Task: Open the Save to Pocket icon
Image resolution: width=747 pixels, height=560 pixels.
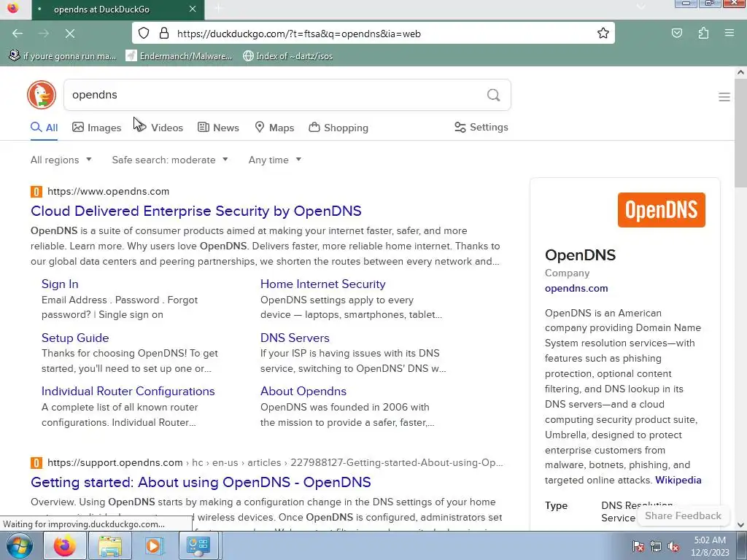Action: tap(677, 34)
